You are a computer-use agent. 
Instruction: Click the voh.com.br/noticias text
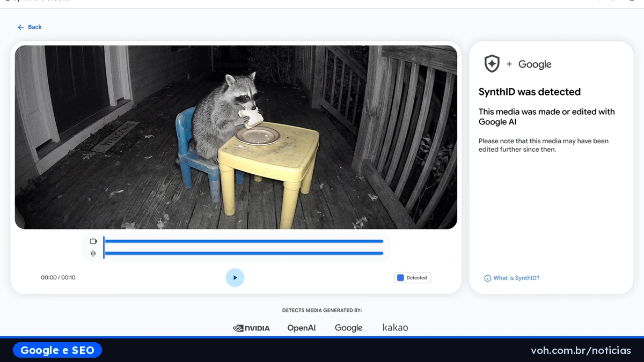coord(581,350)
